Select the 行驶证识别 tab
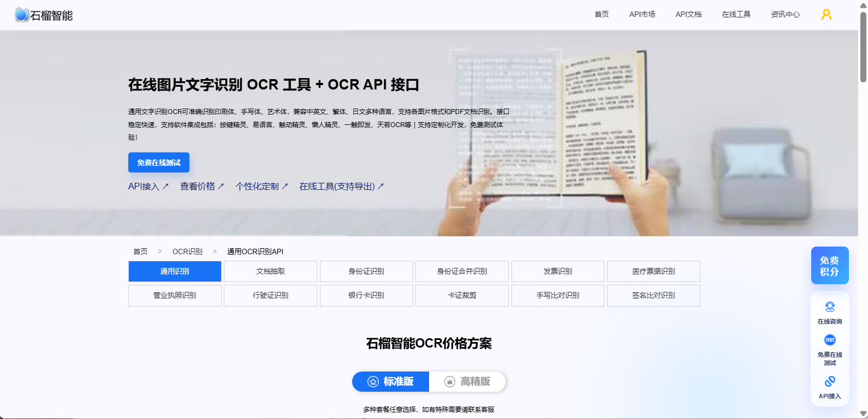 point(270,296)
